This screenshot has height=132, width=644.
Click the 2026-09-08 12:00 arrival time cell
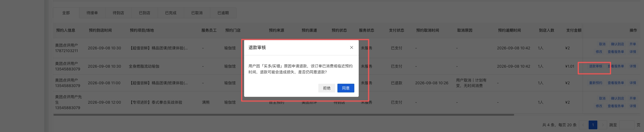click(x=104, y=102)
